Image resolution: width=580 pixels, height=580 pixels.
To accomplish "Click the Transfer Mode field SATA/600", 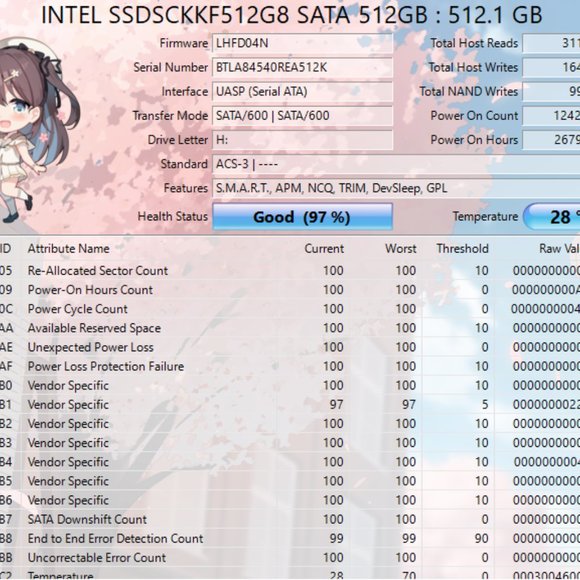I will click(302, 116).
